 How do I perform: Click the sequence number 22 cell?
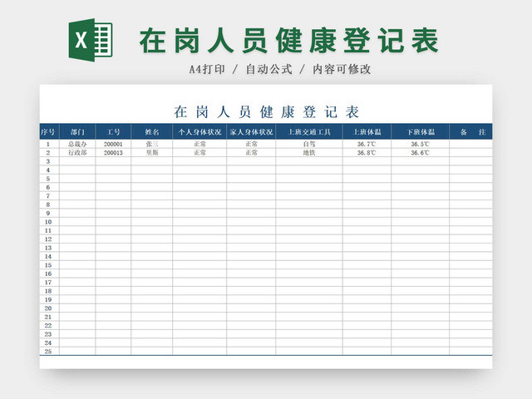pyautogui.click(x=48, y=326)
